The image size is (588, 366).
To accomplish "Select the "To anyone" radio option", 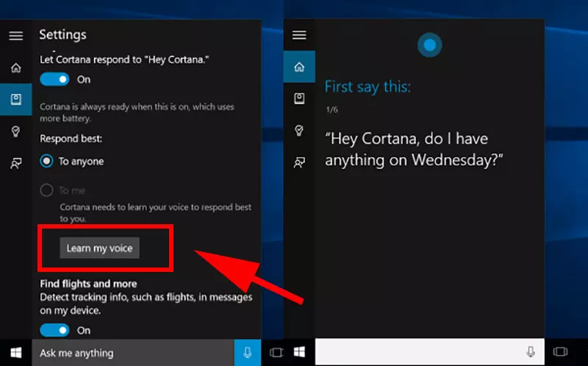I will [x=47, y=161].
